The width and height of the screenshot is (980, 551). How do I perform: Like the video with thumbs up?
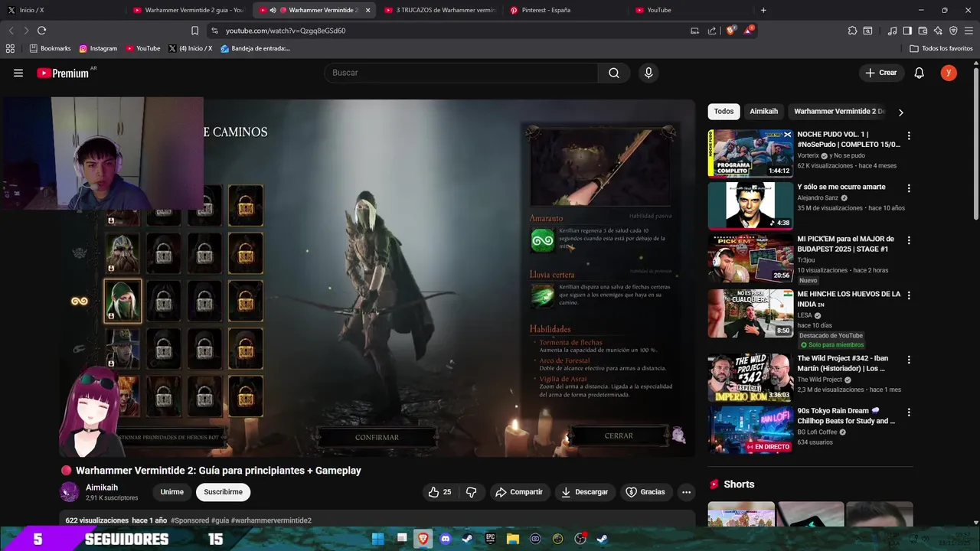pyautogui.click(x=440, y=492)
